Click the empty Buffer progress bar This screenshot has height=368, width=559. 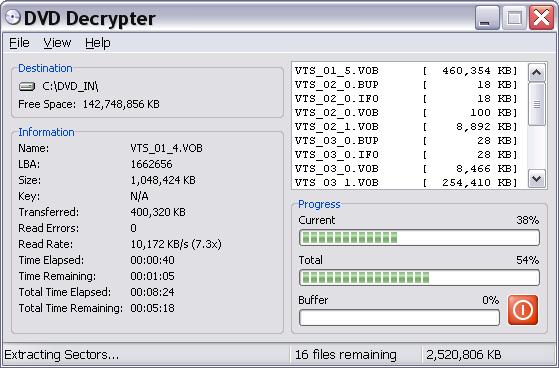(399, 317)
